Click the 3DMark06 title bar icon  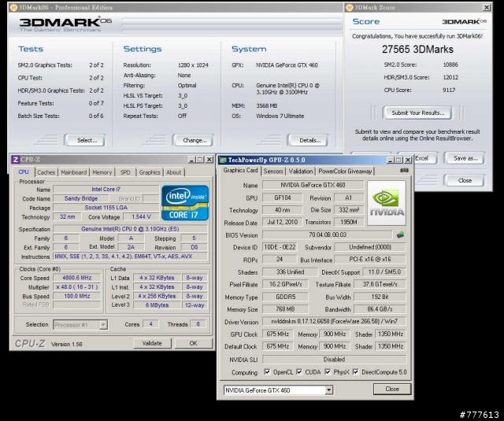point(13,7)
